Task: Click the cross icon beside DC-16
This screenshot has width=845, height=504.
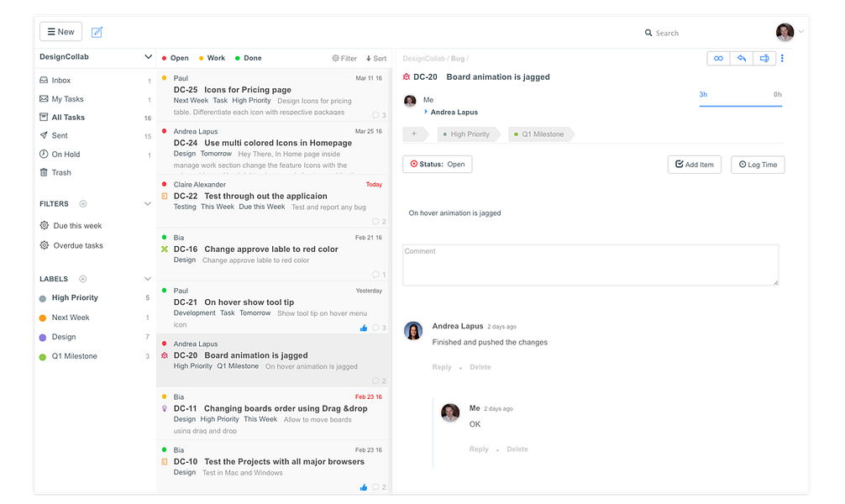Action: 165,249
